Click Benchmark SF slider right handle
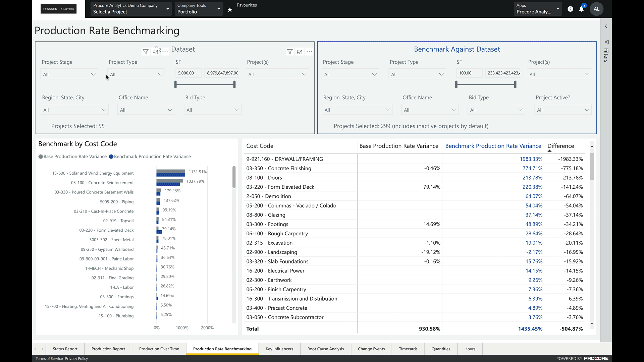Screen dimensions: 644x362 click(515, 85)
